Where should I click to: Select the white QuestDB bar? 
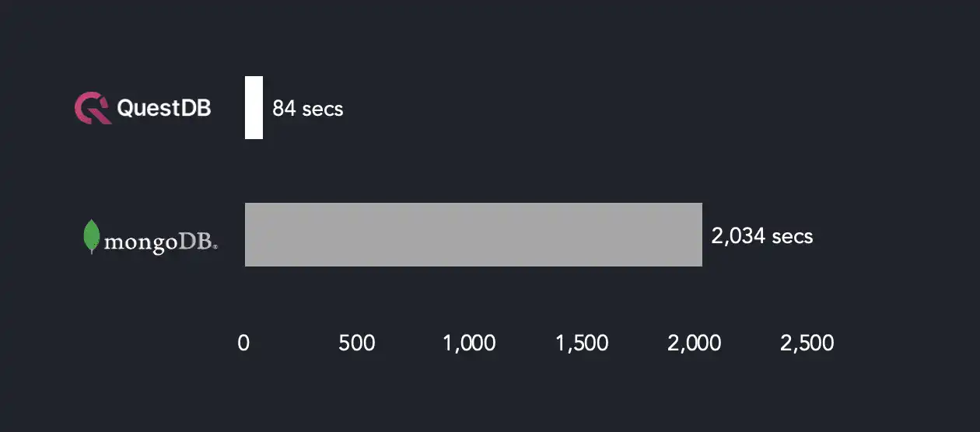tap(254, 108)
